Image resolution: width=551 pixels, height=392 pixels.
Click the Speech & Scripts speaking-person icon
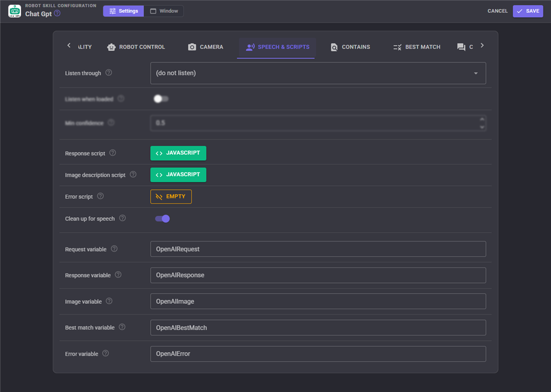(x=250, y=47)
